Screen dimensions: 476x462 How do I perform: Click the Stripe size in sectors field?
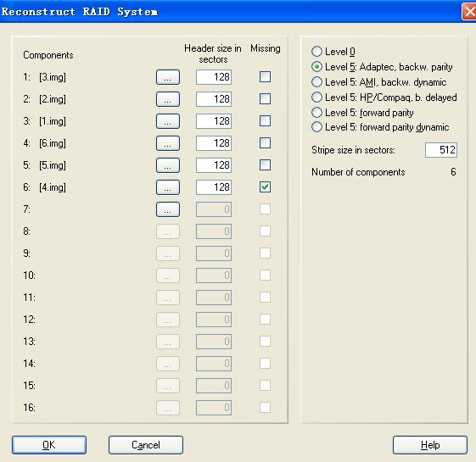pyautogui.click(x=441, y=150)
